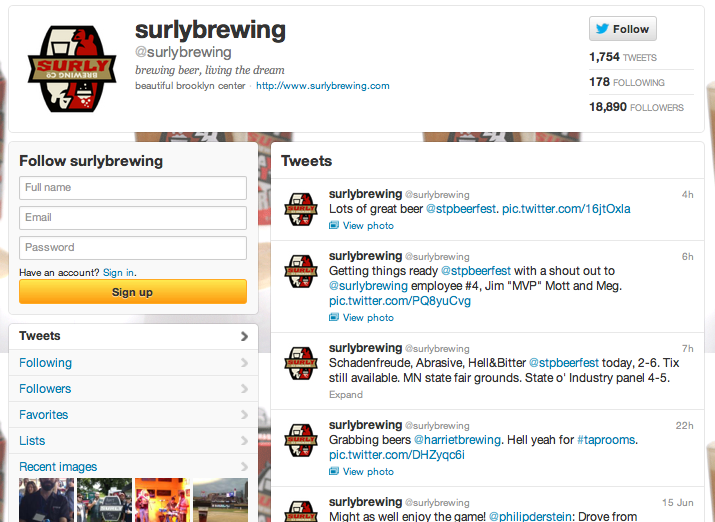Click View photo text in the 6h tweet
Image resolution: width=715 pixels, height=522 pixels.
[x=368, y=318]
